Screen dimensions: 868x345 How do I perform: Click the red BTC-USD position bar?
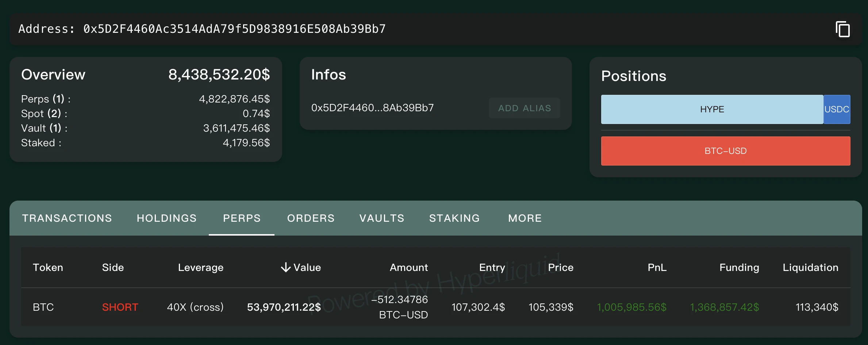[725, 151]
